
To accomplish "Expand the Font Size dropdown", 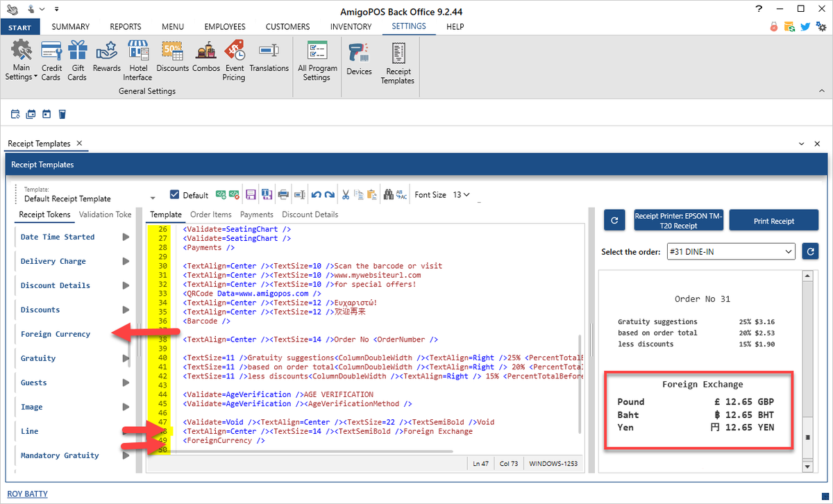I will tap(461, 195).
